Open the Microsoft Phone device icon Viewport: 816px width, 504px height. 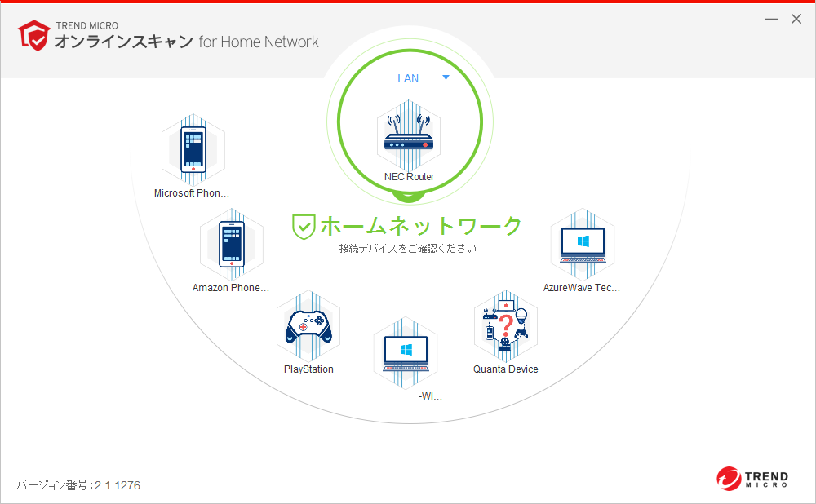(193, 150)
